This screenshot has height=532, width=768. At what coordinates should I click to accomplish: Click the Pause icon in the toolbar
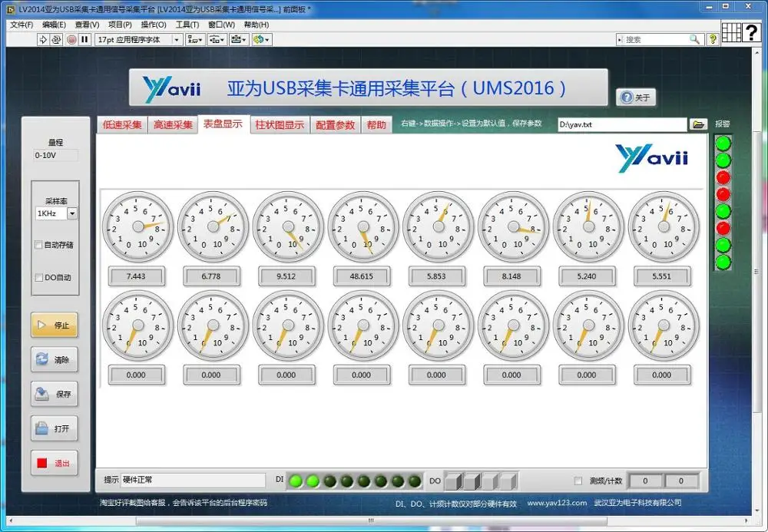84,39
